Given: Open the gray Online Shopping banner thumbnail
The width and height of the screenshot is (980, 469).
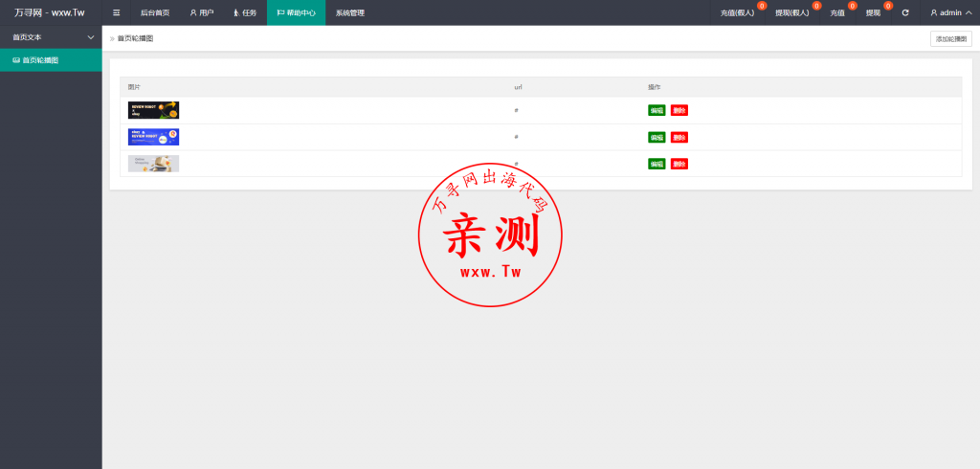Looking at the screenshot, I should [153, 164].
